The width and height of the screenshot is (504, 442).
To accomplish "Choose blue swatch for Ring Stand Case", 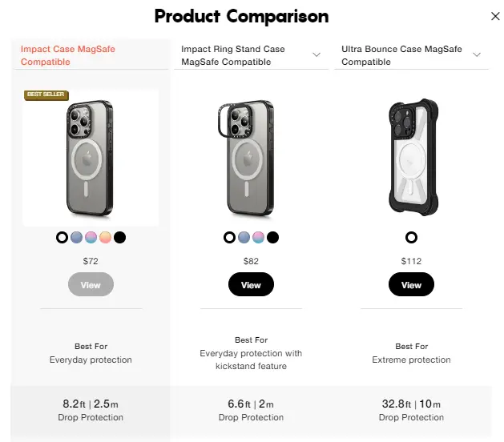I will click(244, 237).
